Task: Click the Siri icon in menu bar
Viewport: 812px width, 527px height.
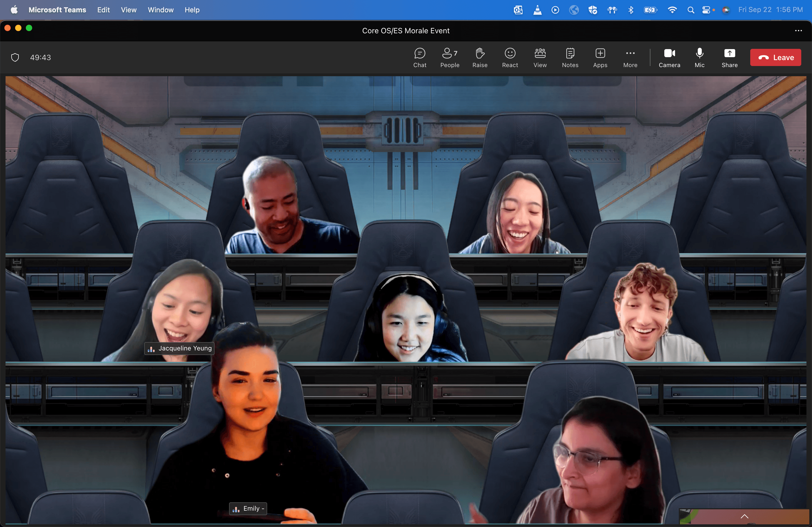Action: pos(726,10)
